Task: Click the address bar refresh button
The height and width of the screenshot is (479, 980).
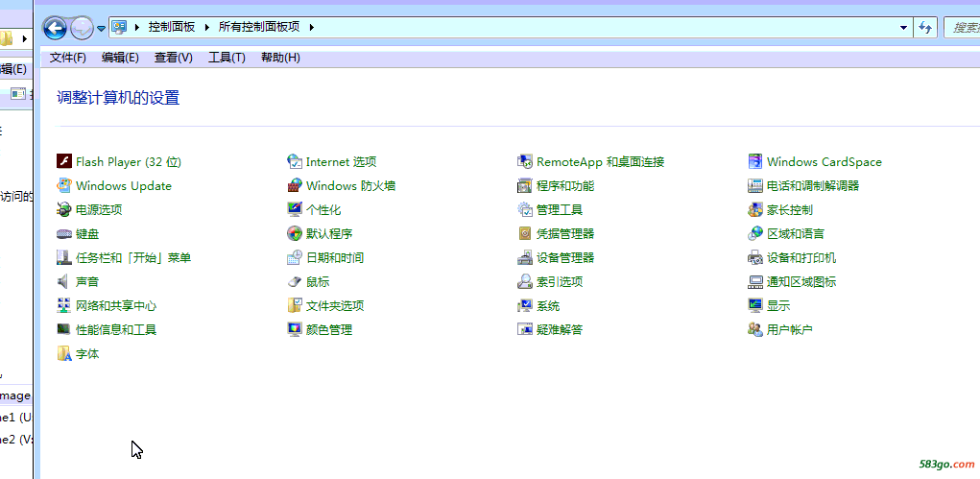Action: pos(925,28)
